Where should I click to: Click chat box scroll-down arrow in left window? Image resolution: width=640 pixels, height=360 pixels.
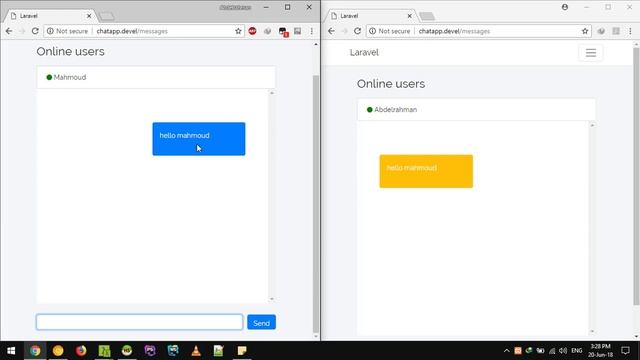click(272, 299)
